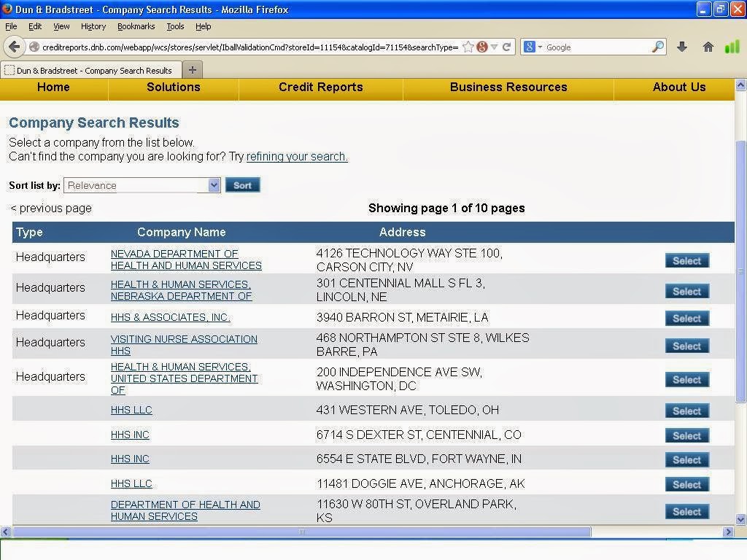Click the scroll up arrow
Image resolution: width=747 pixels, height=560 pixels.
coord(741,85)
